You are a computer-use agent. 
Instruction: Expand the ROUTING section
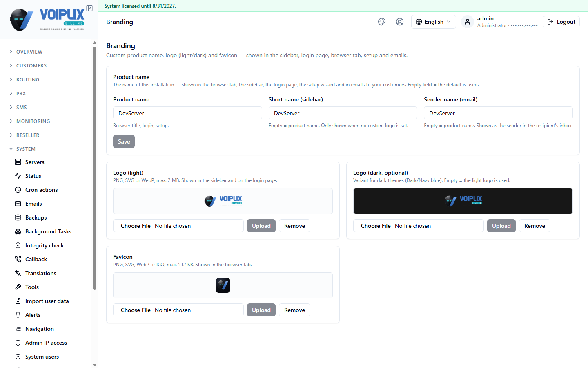(28, 79)
